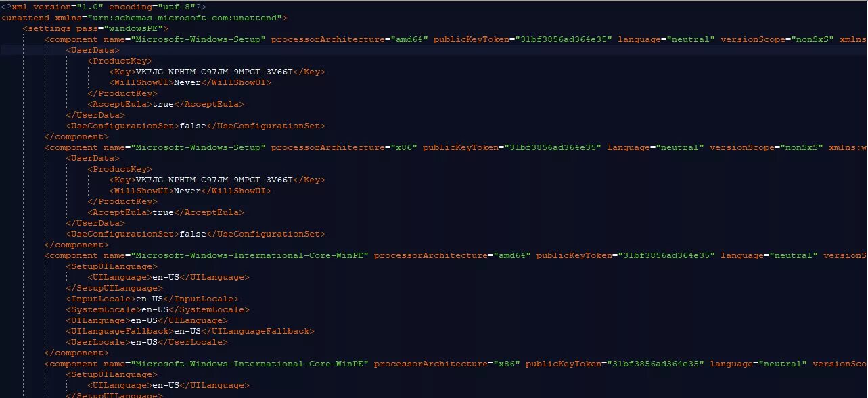Click the first SetupUILanguage opening tag
The height and width of the screenshot is (398, 868).
112,266
